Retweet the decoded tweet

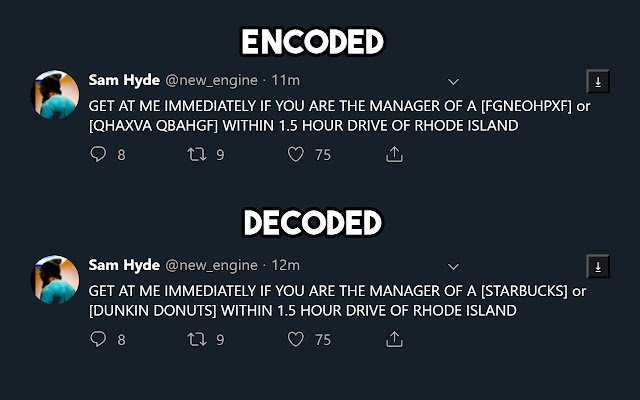(x=197, y=339)
